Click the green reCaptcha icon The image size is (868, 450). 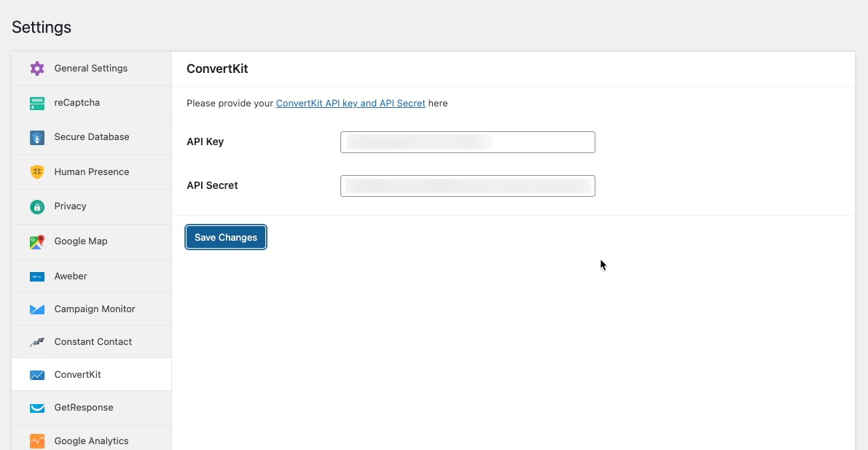point(37,103)
